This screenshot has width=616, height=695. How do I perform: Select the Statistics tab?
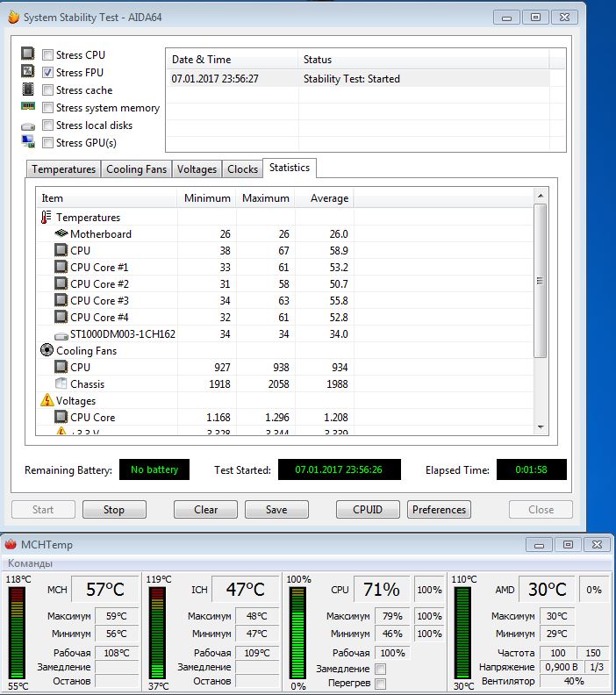coord(290,168)
